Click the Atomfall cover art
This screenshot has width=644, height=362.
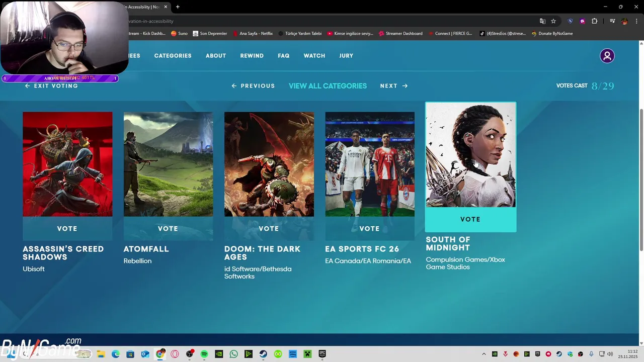168,164
